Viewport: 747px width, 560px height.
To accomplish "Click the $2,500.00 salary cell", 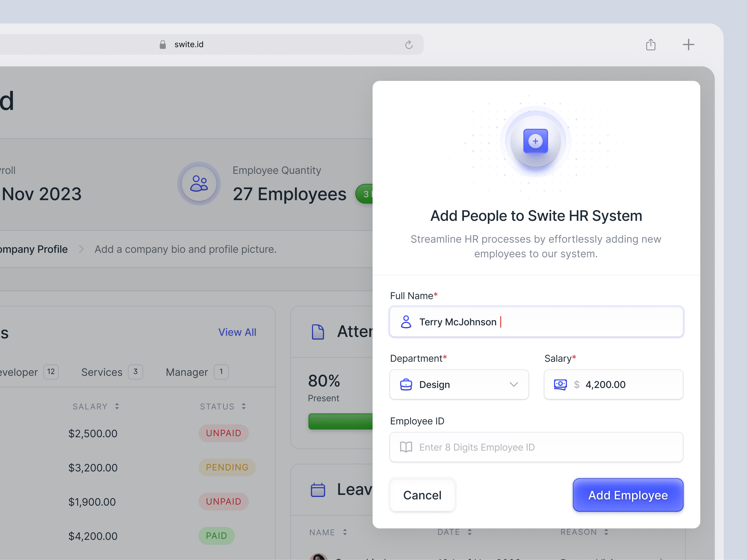I will [x=93, y=433].
